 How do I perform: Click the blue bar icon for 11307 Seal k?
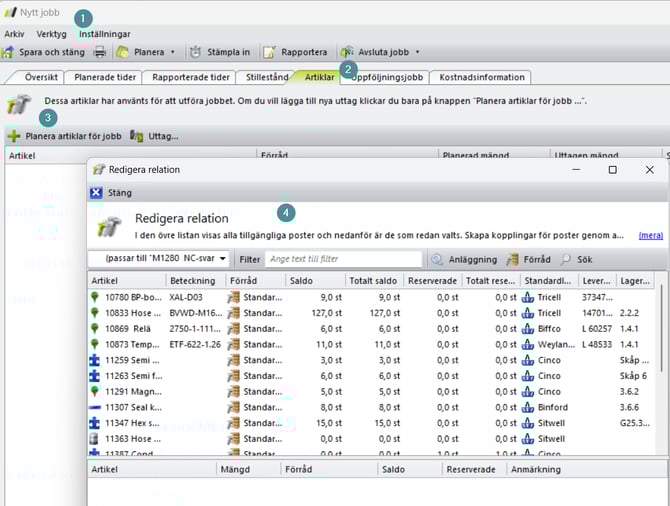(x=94, y=408)
